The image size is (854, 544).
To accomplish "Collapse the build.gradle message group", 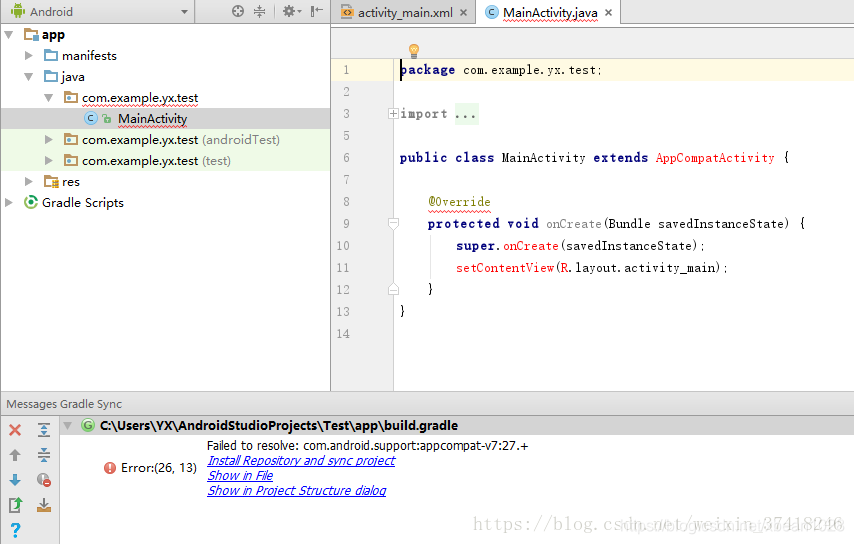I will tap(68, 426).
